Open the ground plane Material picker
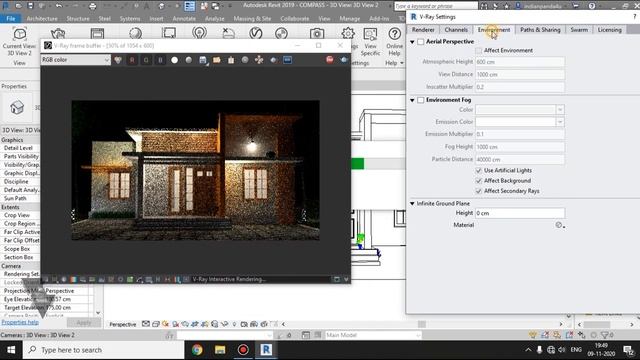Screen dimensions: 640x360 560,225
